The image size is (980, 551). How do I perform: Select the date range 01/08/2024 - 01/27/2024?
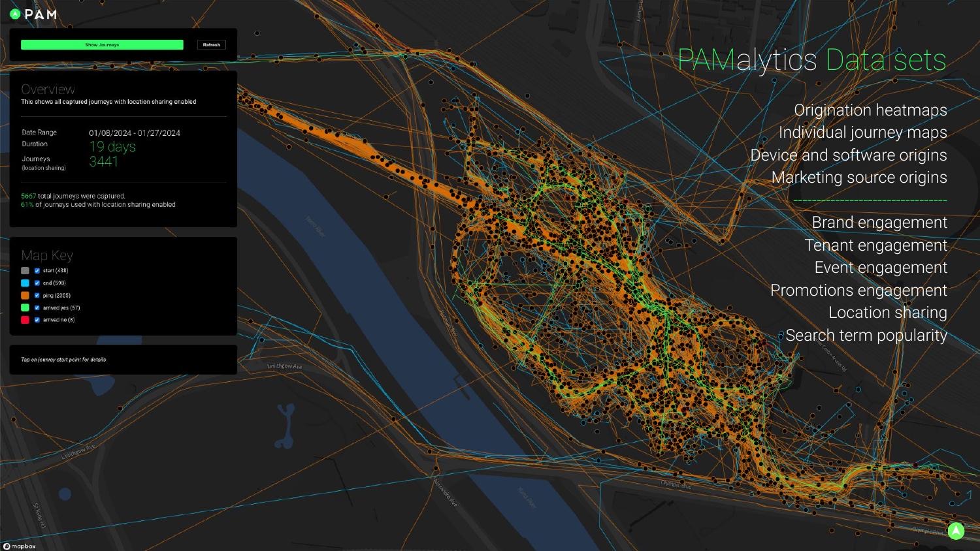coord(135,133)
